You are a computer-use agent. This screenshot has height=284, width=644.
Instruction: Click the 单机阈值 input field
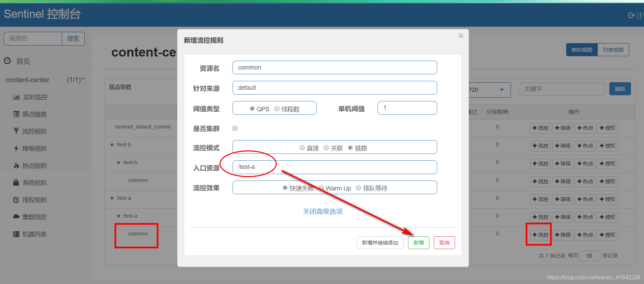407,108
